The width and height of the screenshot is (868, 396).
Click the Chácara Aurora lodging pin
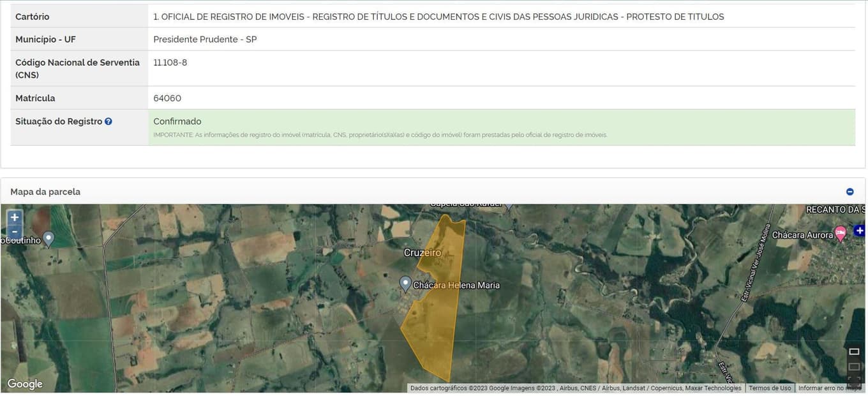coord(841,234)
